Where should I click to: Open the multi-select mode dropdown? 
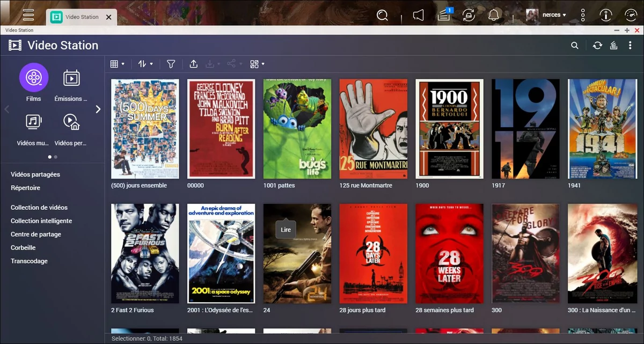[258, 64]
